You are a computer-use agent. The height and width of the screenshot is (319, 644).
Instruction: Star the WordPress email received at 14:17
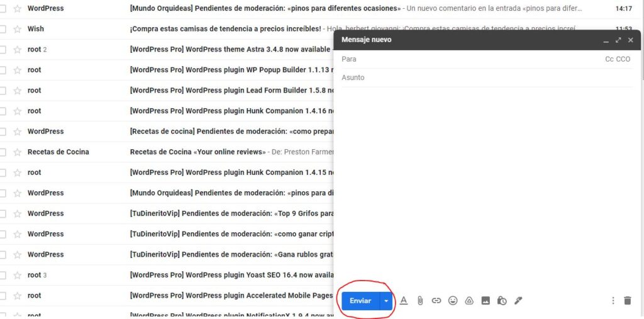click(17, 9)
